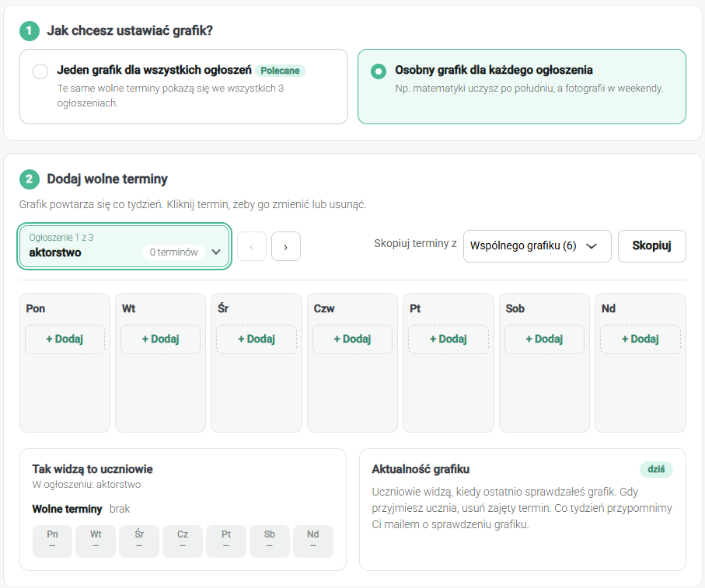Click the 'Ogłoszenie 1 z 3' label
The height and width of the screenshot is (588, 705).
[61, 237]
